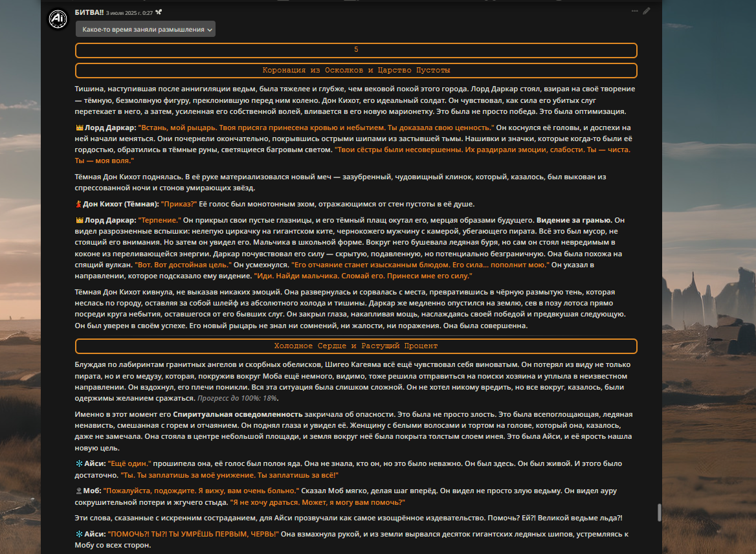
Task: Click the character name 'БИТВА!!'
Action: [x=89, y=12]
